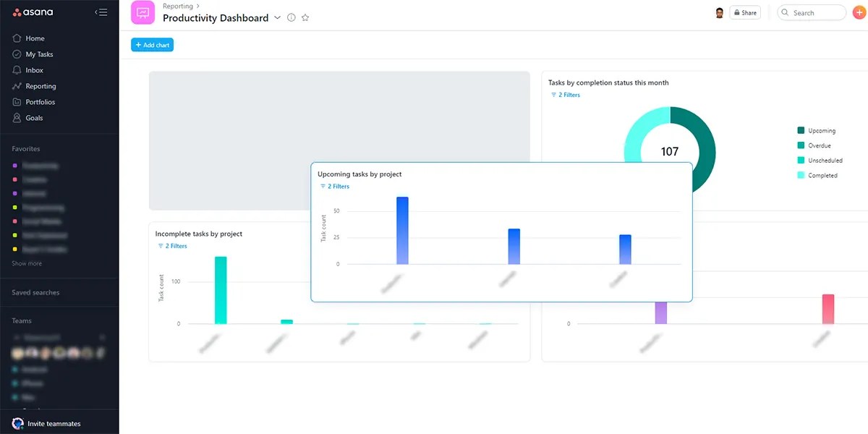Open the Goals section

pyautogui.click(x=32, y=117)
